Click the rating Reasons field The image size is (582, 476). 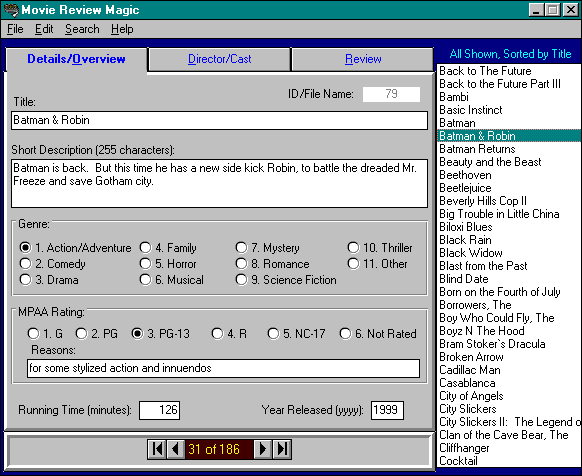(223, 368)
